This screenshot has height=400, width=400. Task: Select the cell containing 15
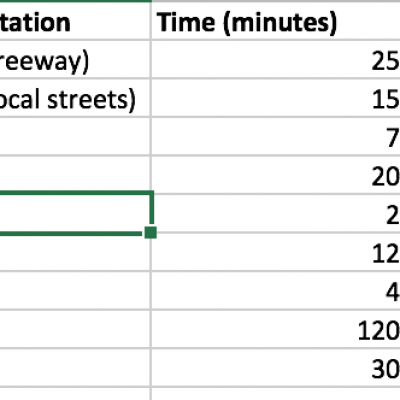pyautogui.click(x=276, y=98)
